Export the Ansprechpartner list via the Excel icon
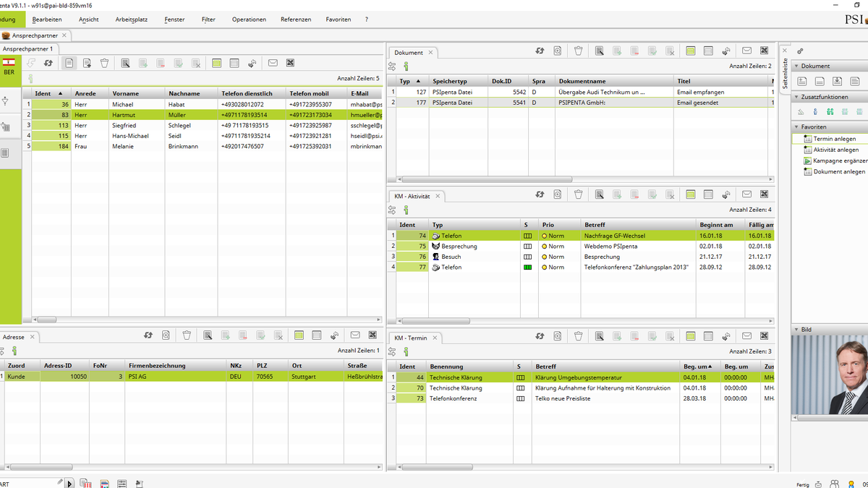Viewport: 868px width, 488px height. [289, 63]
